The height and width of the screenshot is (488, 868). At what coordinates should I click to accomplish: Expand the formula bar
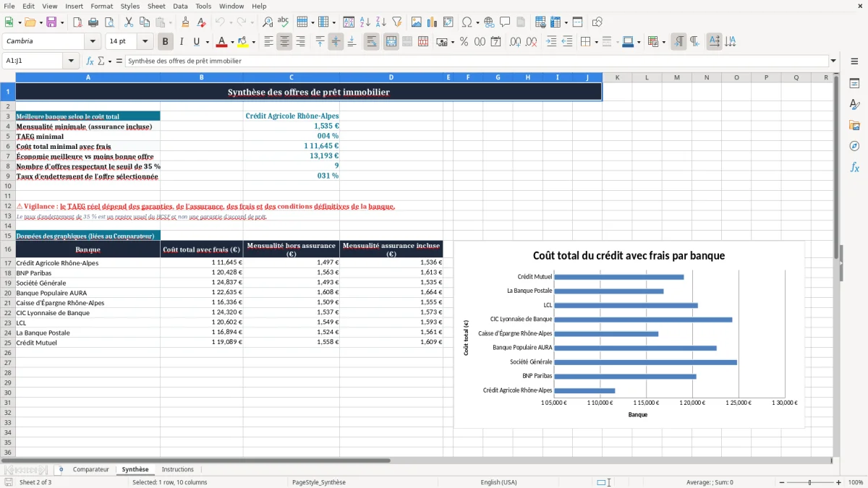point(833,61)
